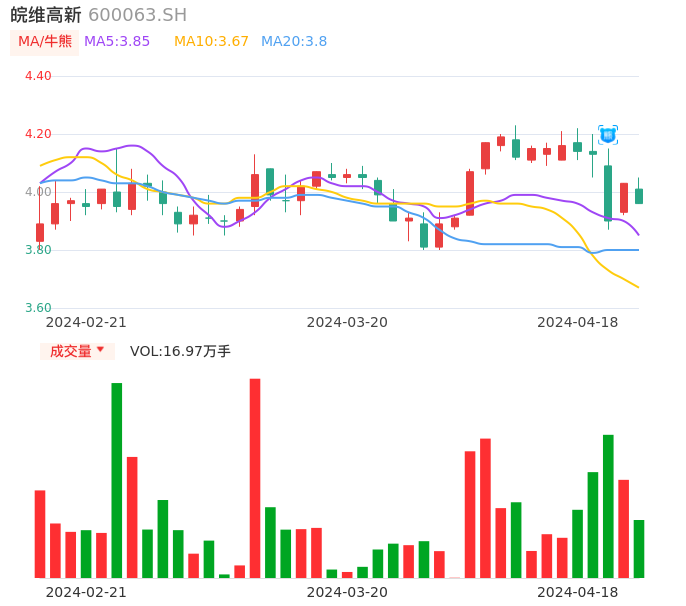686x606 pixels.
Task: Click the MA5:3.85 legend label
Action: [x=117, y=42]
